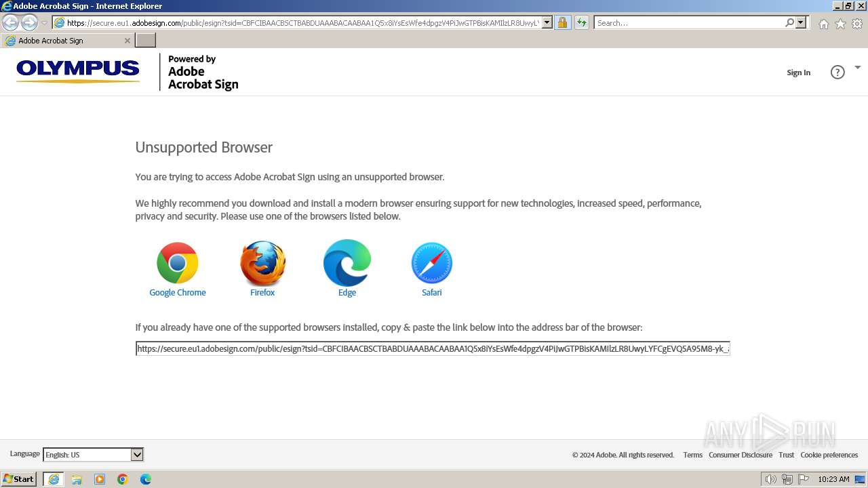The image size is (868, 488).
Task: Refresh the page with the green arrows icon
Action: point(581,22)
